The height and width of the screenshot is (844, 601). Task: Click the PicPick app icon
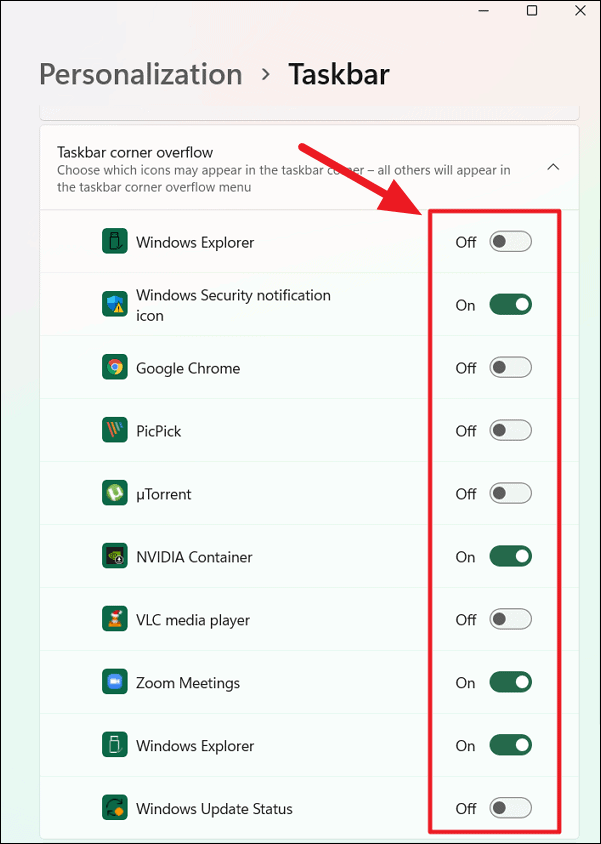click(115, 430)
